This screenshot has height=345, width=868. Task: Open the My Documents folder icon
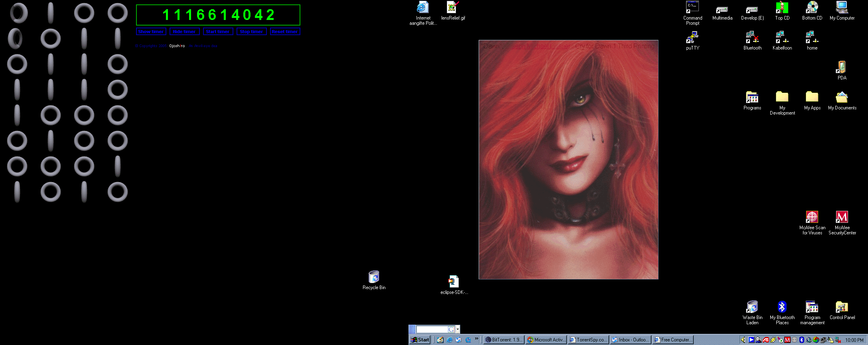tap(842, 101)
